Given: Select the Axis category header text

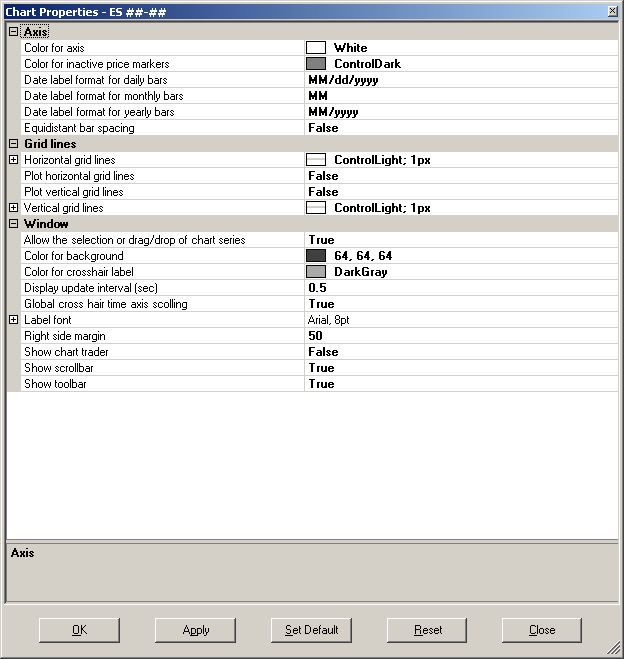Looking at the screenshot, I should tap(35, 32).
